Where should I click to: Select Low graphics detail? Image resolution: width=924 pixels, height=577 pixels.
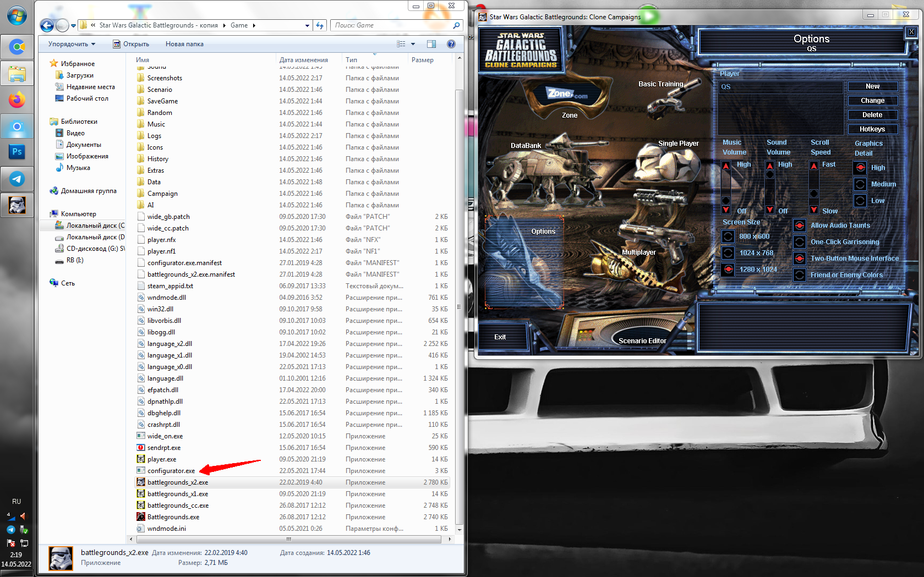coord(860,200)
